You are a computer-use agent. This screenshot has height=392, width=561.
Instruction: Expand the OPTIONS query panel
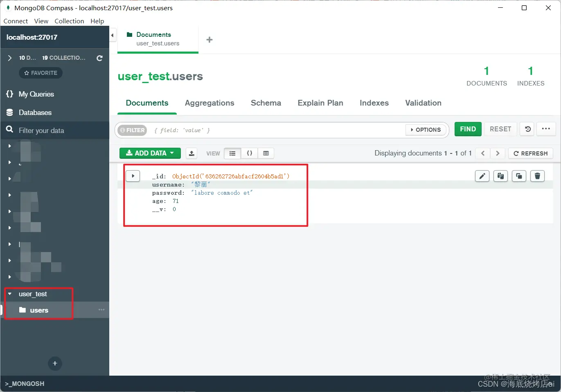(x=426, y=129)
